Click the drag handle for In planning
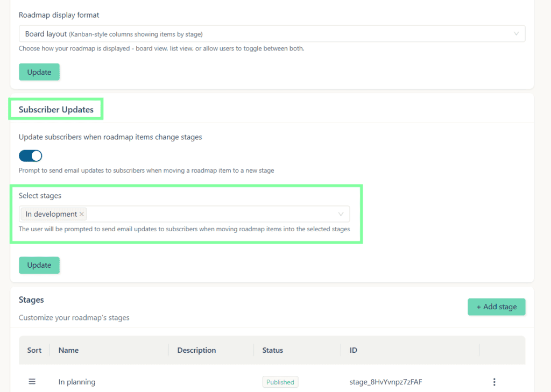Viewport: 551px width, 392px height. pos(32,382)
